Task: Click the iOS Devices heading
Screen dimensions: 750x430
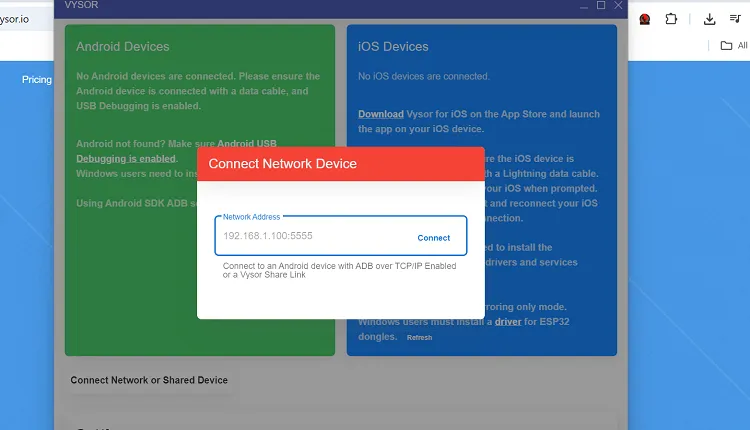Action: [393, 46]
